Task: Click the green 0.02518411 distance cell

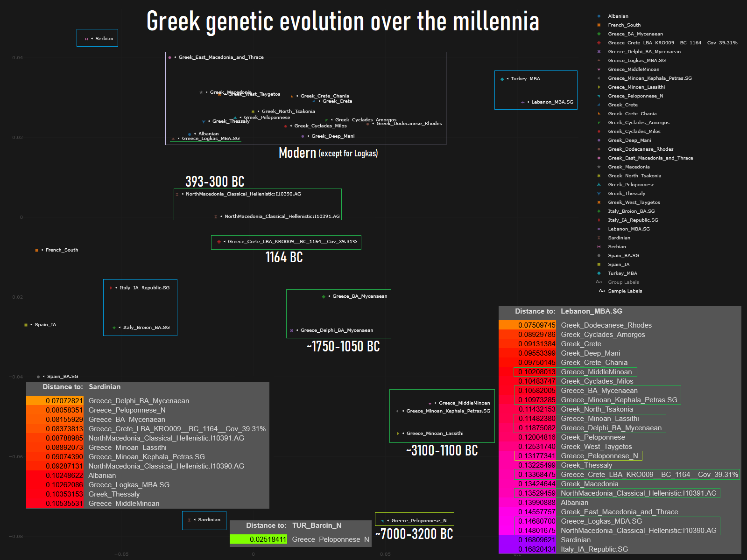Action: pos(259,539)
